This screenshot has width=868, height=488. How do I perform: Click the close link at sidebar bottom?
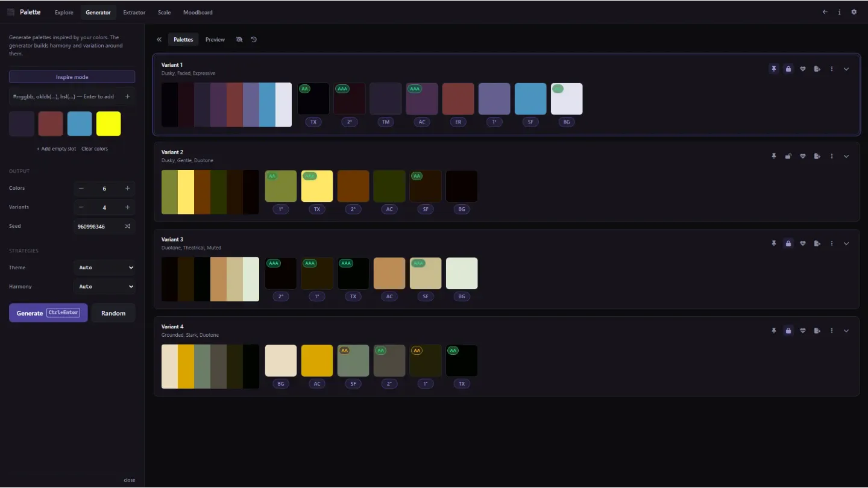click(130, 480)
